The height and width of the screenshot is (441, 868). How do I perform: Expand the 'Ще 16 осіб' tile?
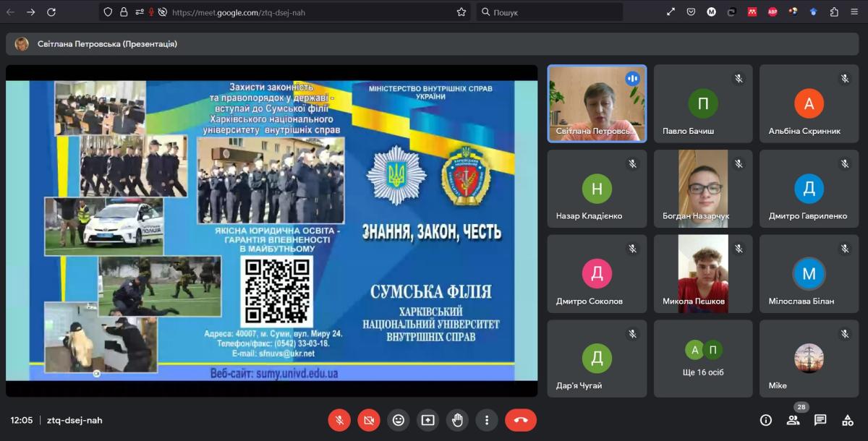[x=703, y=359]
